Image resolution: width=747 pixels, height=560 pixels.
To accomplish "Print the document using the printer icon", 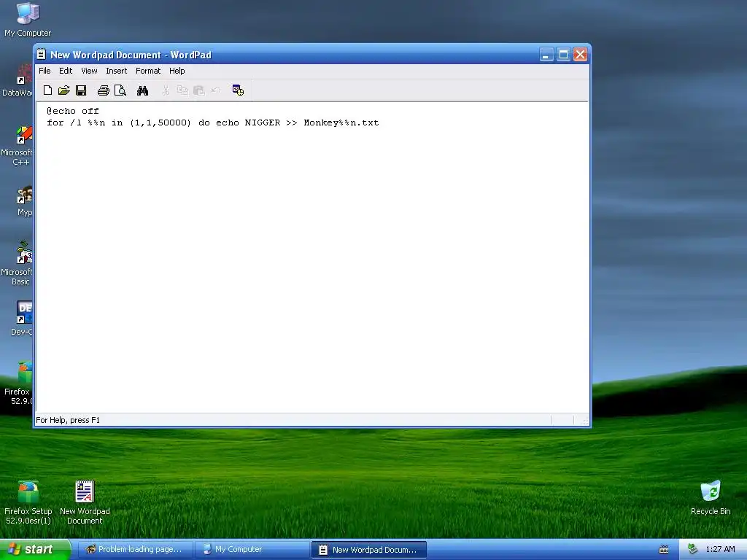I will click(104, 90).
